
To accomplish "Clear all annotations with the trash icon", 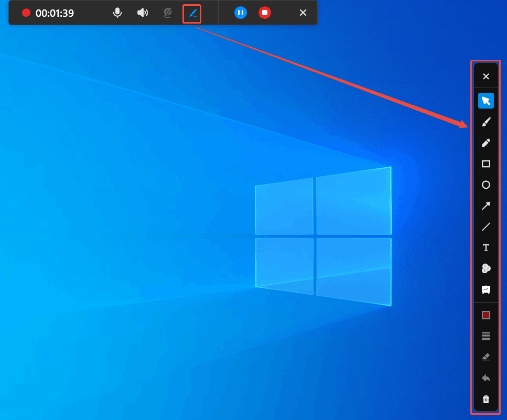I will coord(486,399).
